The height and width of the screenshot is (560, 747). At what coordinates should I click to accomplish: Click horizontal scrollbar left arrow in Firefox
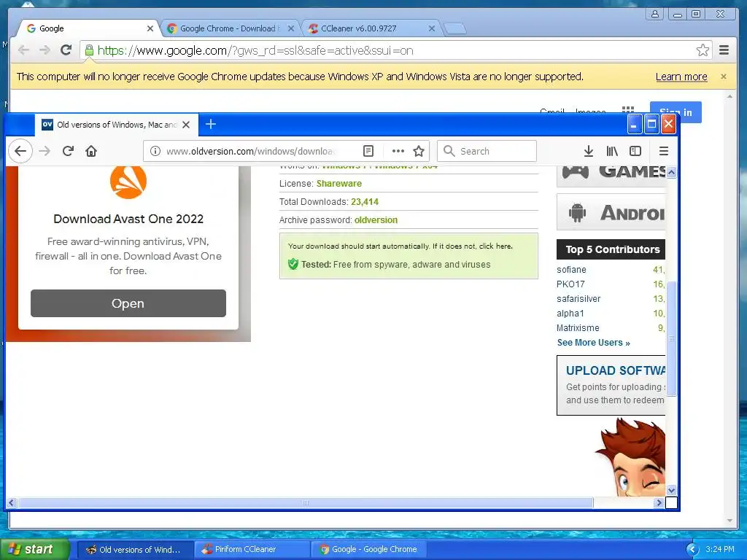(12, 502)
